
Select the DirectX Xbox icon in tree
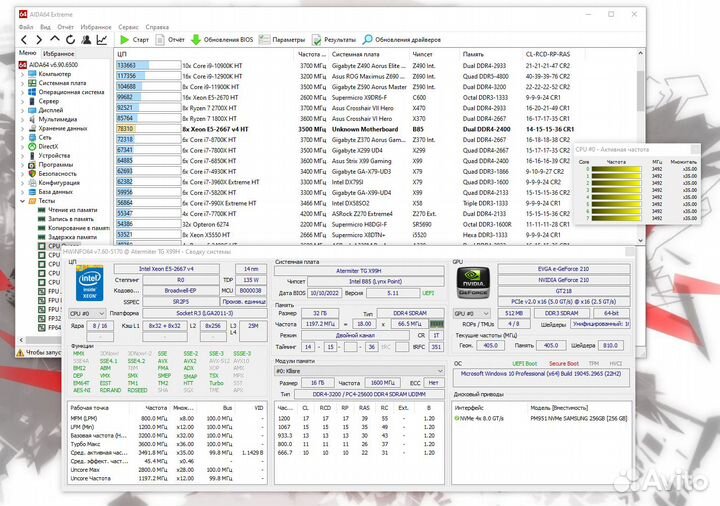pyautogui.click(x=32, y=146)
